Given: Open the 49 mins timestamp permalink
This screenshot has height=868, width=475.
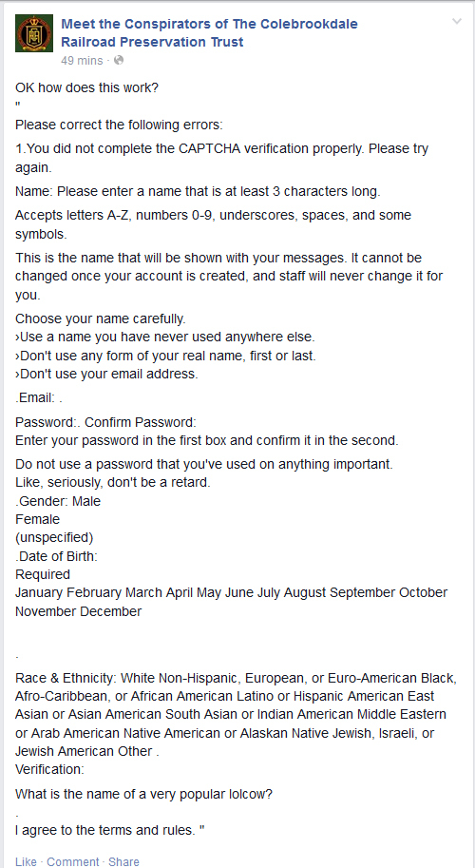Looking at the screenshot, I should [82, 60].
